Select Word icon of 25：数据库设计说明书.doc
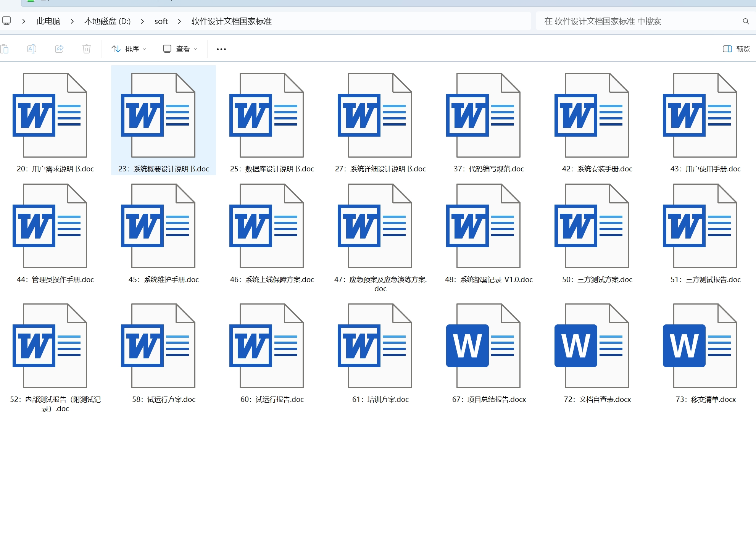 267,115
